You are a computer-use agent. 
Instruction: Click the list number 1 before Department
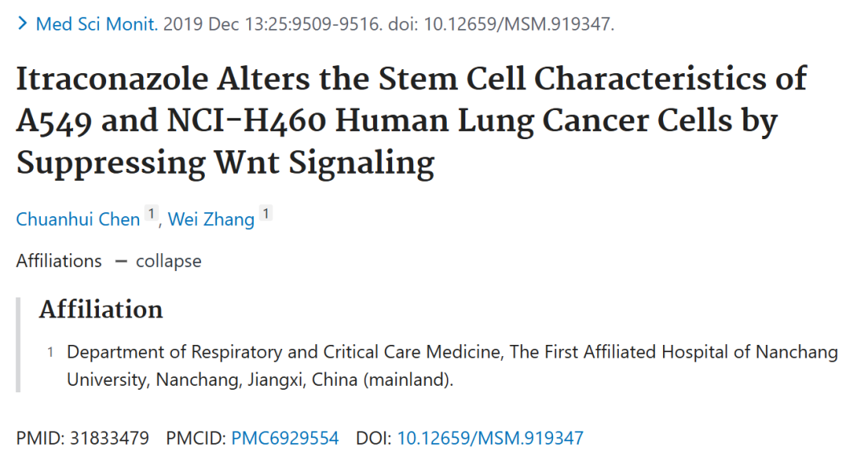coord(51,352)
